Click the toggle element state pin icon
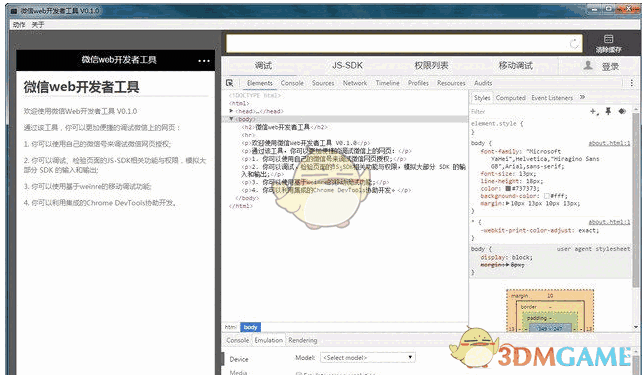Screen dimensions: 642x375 pos(608,111)
